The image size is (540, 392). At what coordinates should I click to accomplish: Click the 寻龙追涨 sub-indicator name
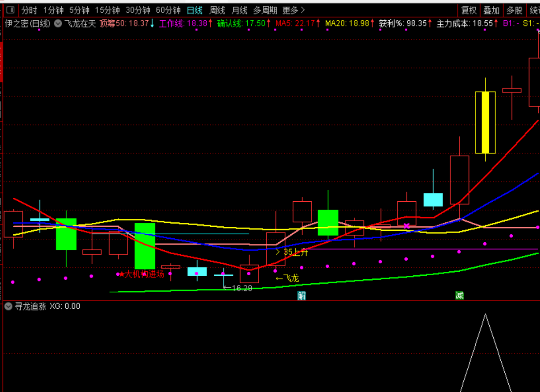click(x=30, y=307)
